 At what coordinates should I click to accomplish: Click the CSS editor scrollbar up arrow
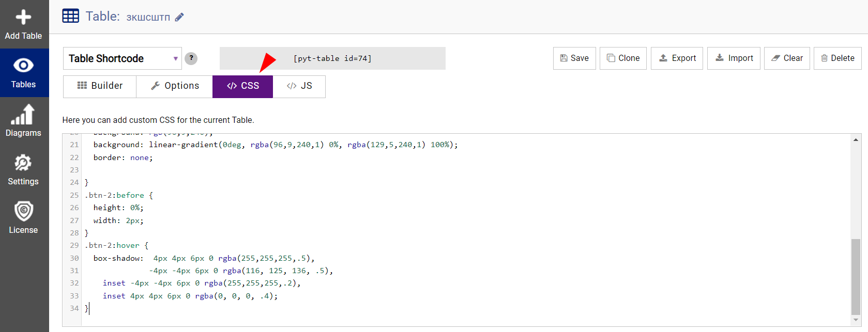tap(856, 139)
